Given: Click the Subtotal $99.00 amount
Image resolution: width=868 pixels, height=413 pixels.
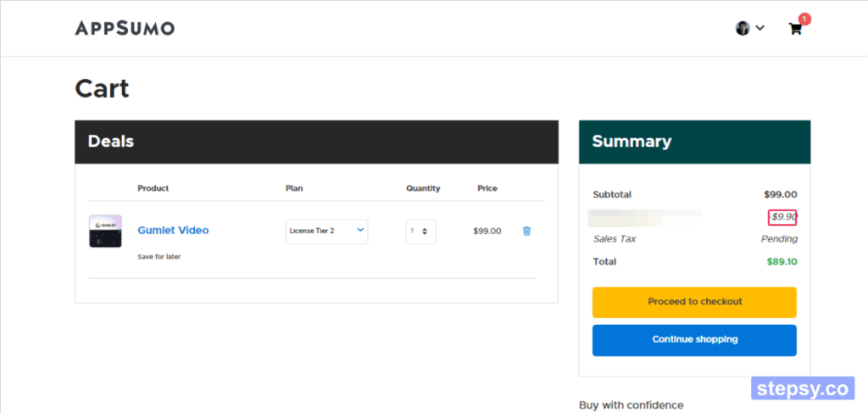Looking at the screenshot, I should click(781, 194).
